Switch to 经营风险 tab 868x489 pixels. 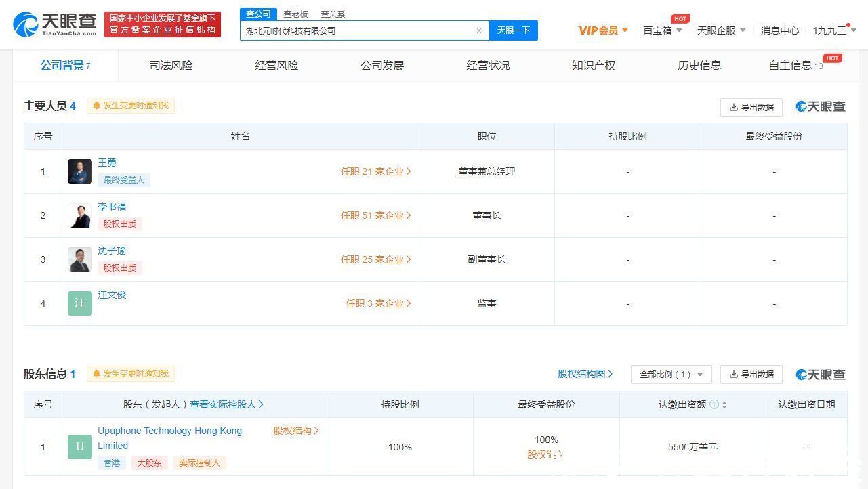tap(276, 66)
